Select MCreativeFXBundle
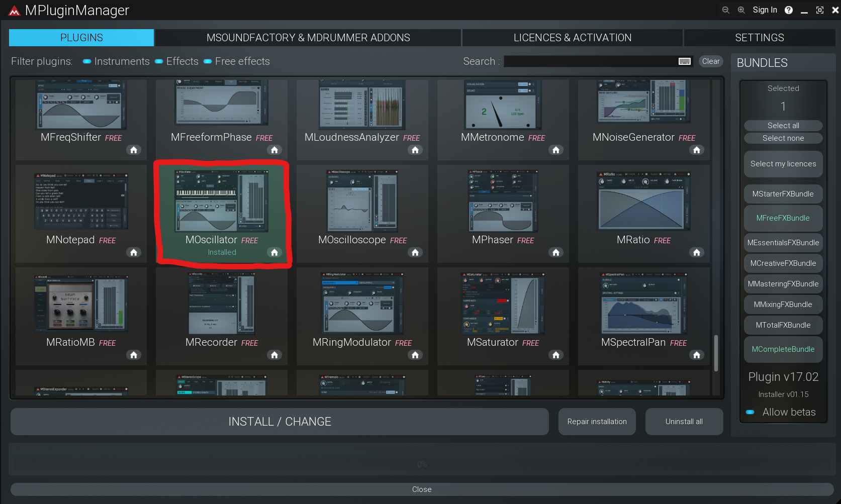This screenshot has height=504, width=841. (x=783, y=263)
